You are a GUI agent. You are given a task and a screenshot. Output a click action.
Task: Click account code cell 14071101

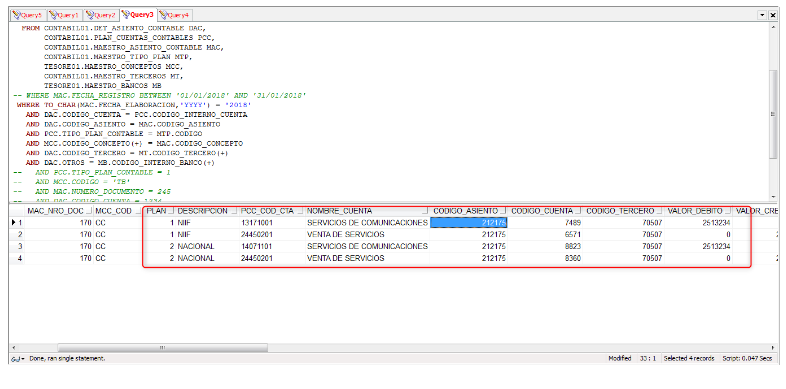click(271, 247)
